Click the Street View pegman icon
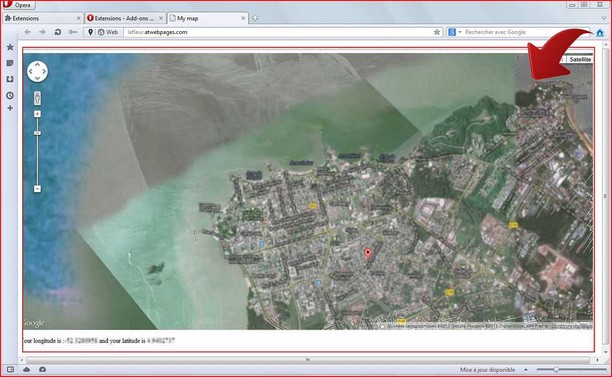Image resolution: width=612 pixels, height=377 pixels. click(x=37, y=98)
